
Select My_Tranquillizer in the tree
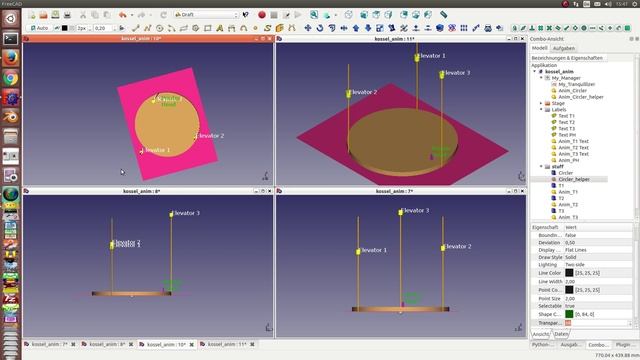[576, 84]
